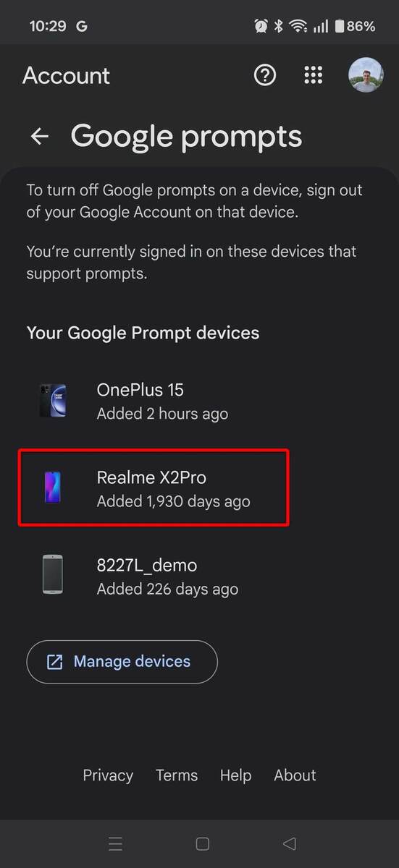Tap the Android back triangle button

[x=290, y=843]
